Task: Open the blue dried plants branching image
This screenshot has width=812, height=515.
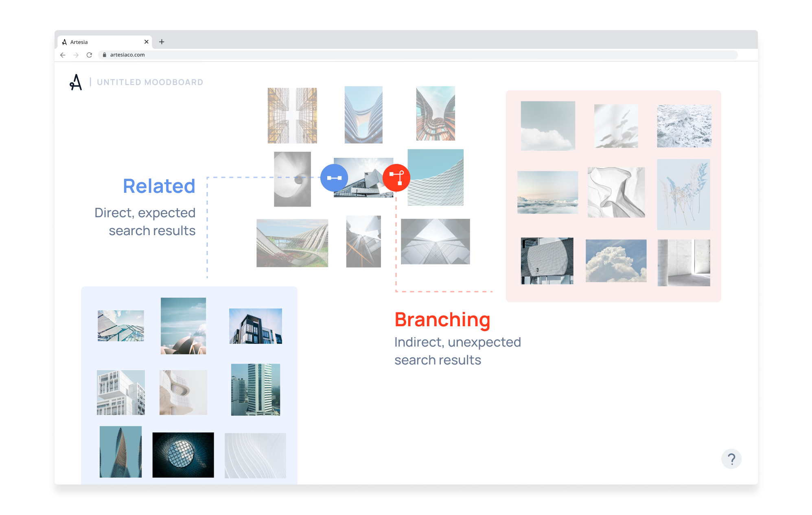Action: [x=684, y=194]
